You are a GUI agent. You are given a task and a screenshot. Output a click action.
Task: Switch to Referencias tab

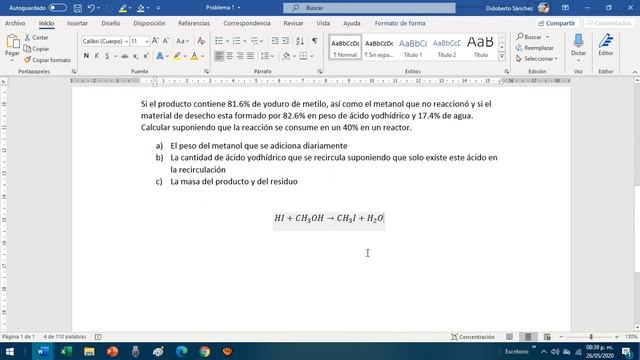194,23
